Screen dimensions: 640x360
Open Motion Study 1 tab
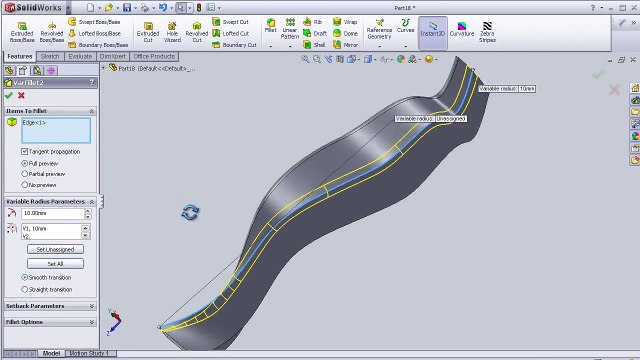tap(89, 353)
